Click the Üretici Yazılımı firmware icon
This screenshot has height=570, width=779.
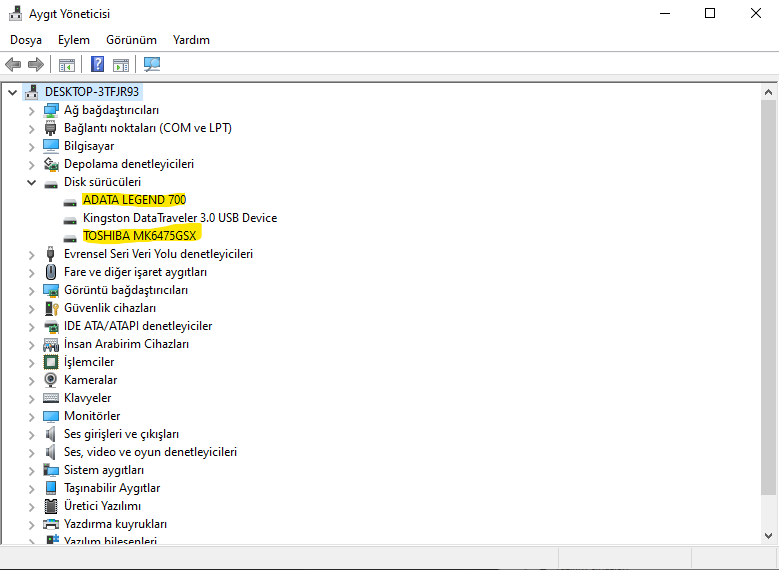(x=51, y=506)
